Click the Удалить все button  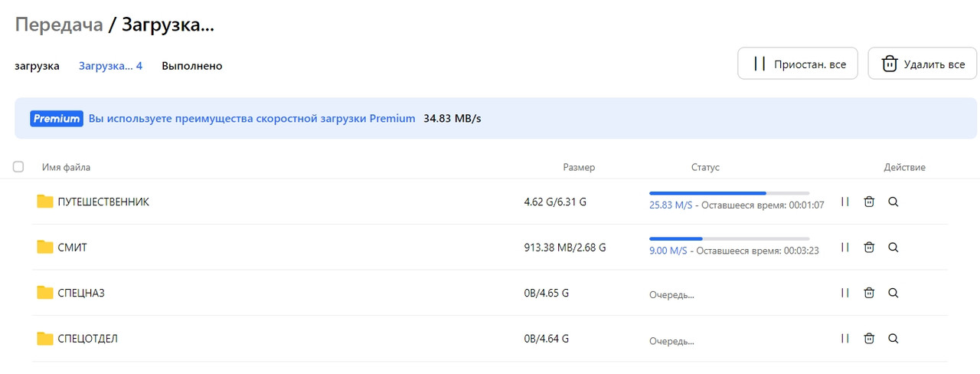tap(923, 64)
